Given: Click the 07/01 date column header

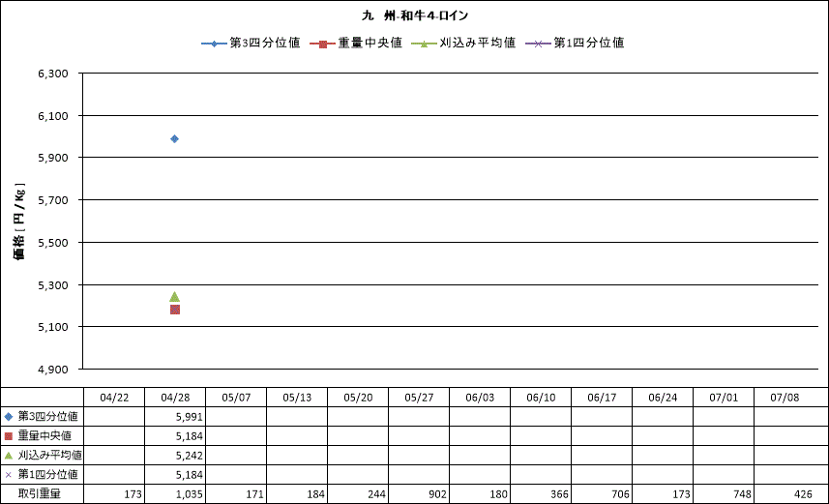Looking at the screenshot, I should point(724,398).
